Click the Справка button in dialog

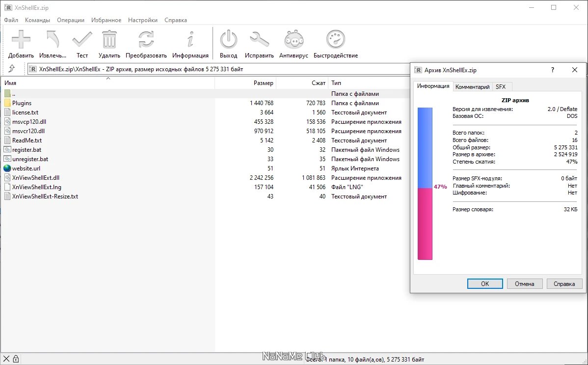point(564,283)
